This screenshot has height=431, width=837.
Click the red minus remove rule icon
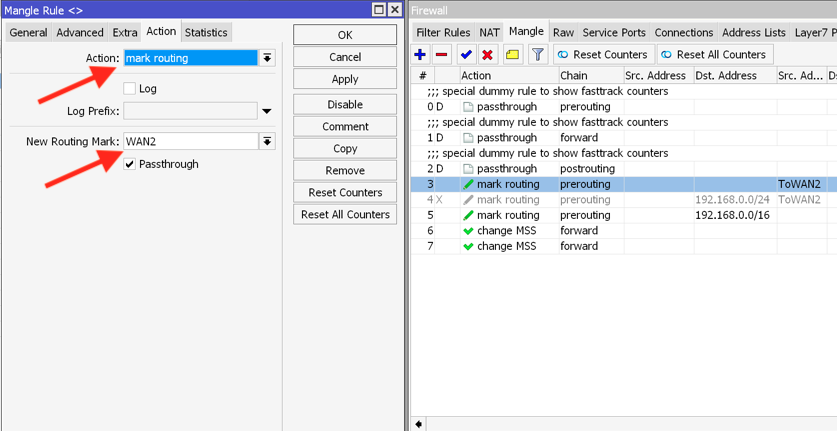(442, 55)
